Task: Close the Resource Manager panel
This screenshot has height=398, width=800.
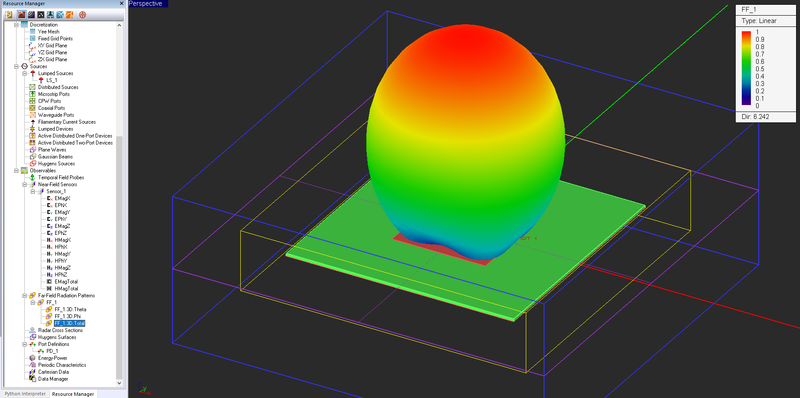Action: [x=122, y=3]
